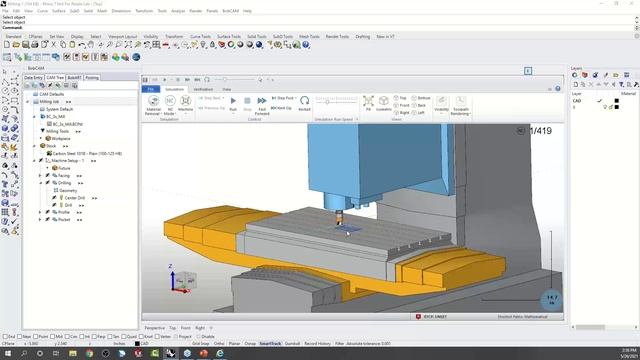Click the round blue globe icon in the BobCAM toolbar

[136, 57]
